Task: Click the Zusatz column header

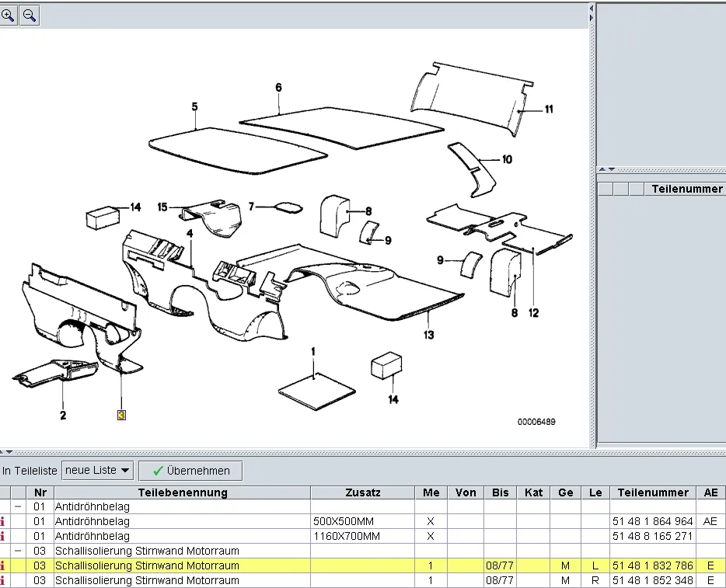Action: point(362,492)
